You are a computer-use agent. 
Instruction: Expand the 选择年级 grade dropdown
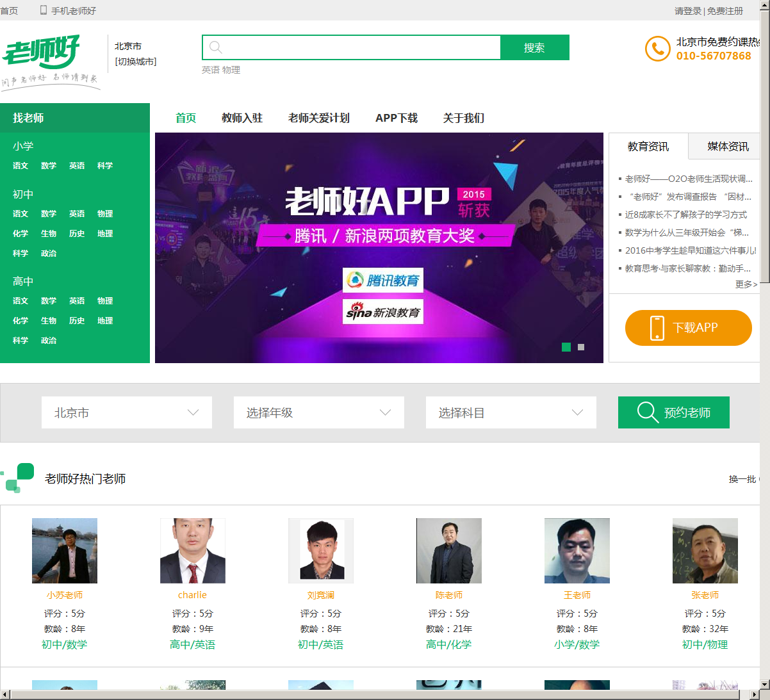(x=319, y=412)
